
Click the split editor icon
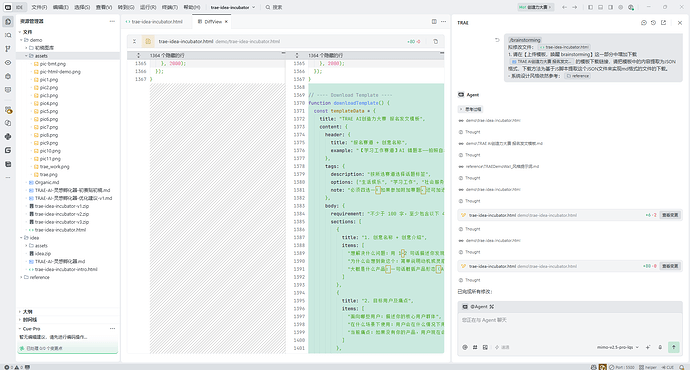tap(434, 21)
